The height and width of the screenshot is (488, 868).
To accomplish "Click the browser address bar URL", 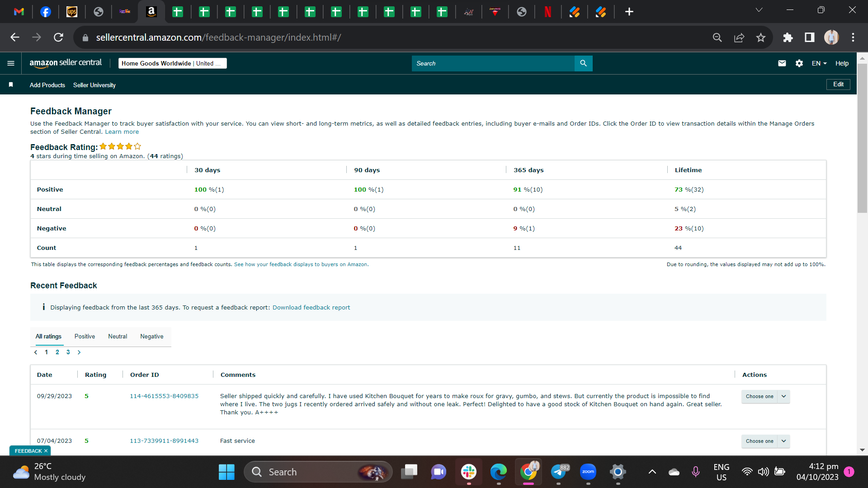I will pyautogui.click(x=218, y=38).
